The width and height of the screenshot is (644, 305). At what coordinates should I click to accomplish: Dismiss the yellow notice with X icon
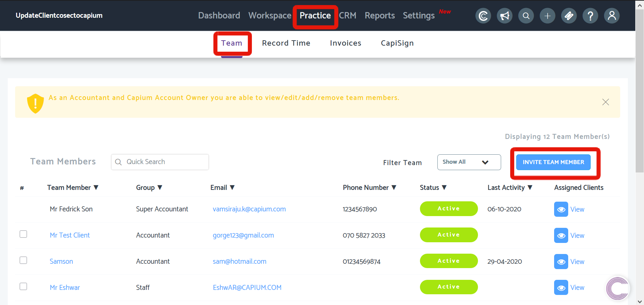pos(605,102)
